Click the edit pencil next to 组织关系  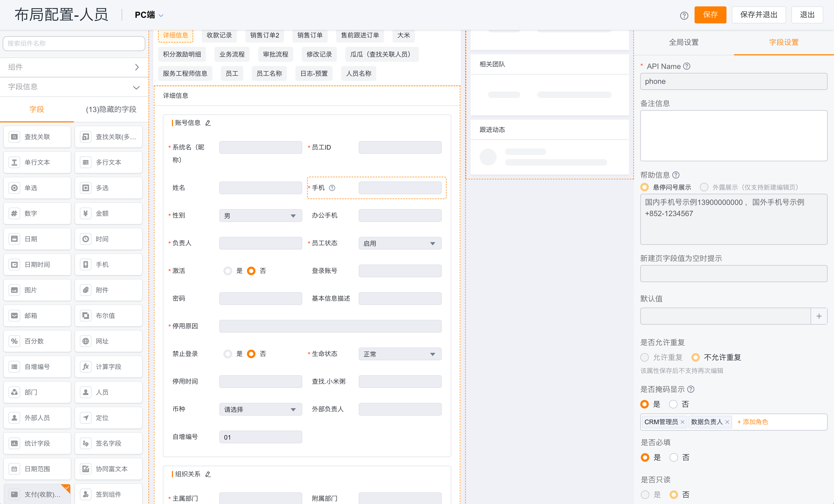(208, 474)
